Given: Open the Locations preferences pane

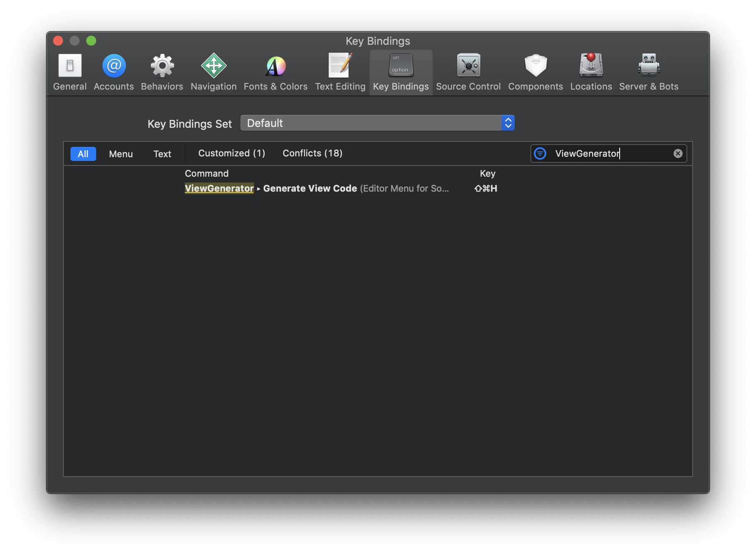Looking at the screenshot, I should 591,72.
